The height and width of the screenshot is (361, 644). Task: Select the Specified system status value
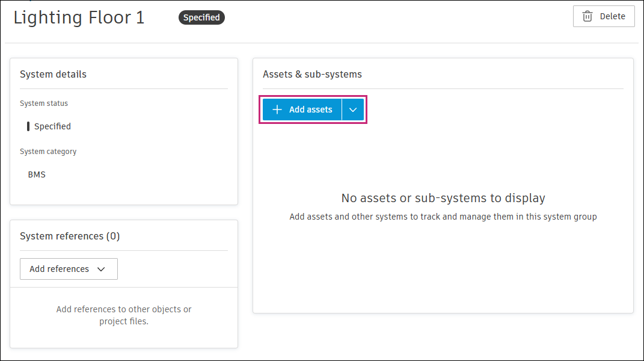click(x=52, y=126)
